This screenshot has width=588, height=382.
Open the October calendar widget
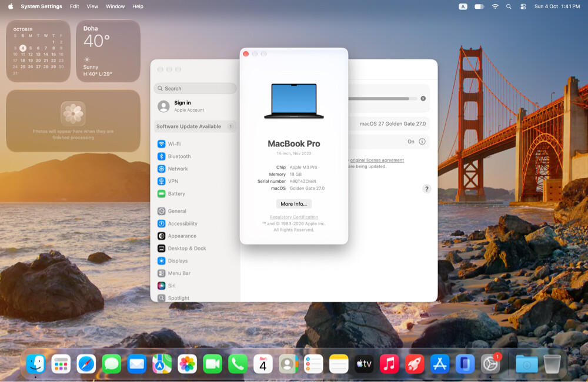38,51
